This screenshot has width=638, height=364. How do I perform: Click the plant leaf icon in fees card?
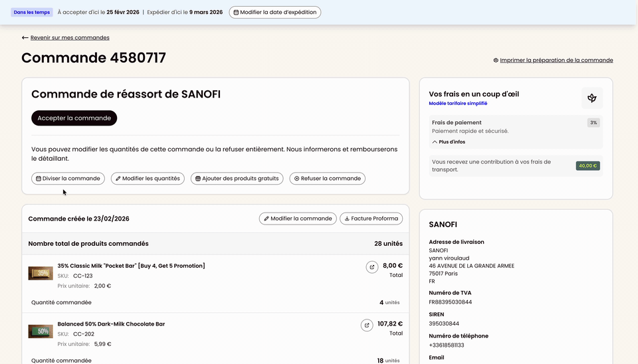592,98
